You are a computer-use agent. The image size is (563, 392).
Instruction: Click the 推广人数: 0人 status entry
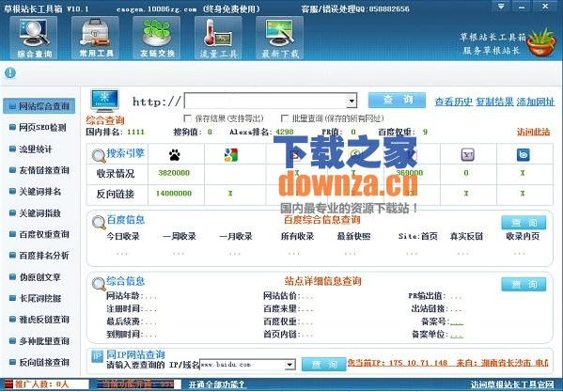[46, 384]
